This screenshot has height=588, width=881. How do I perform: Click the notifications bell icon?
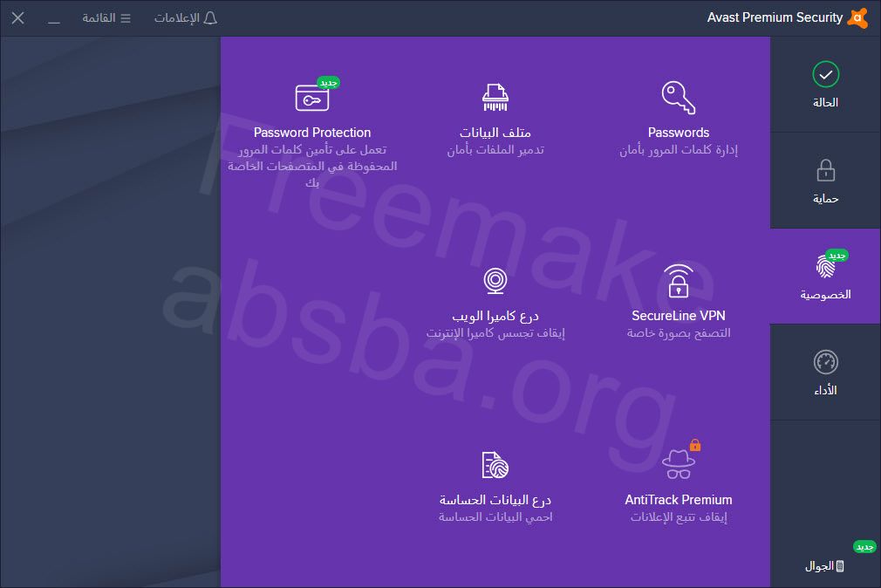[x=210, y=18]
